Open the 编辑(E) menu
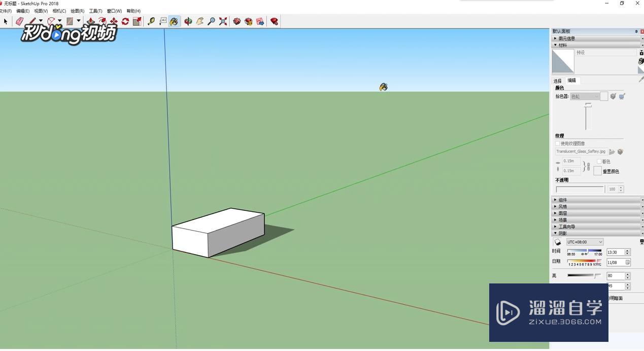The image size is (644, 351). click(23, 11)
